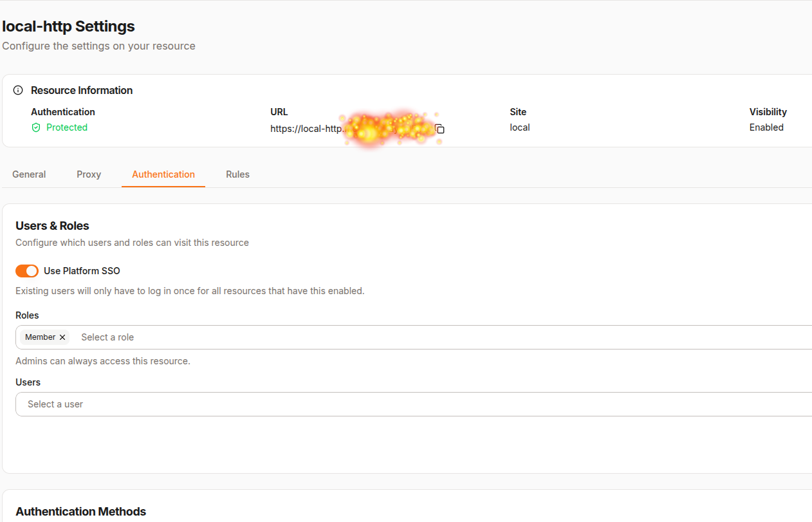812x522 pixels.
Task: Switch to the General tab
Action: coord(29,174)
